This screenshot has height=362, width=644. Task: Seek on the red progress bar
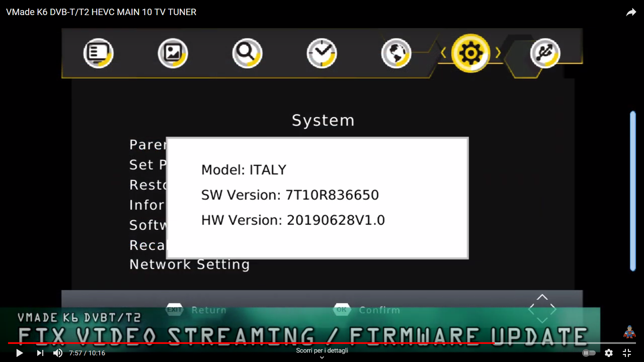[x=322, y=343]
